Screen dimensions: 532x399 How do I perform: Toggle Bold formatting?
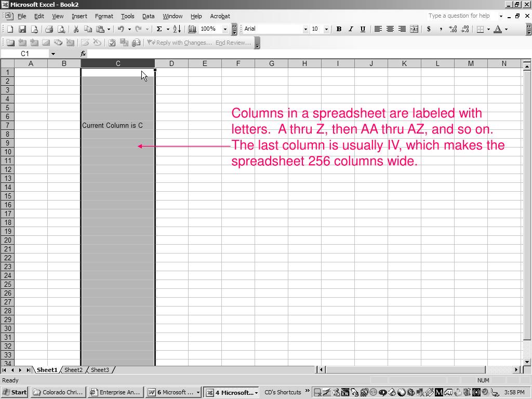click(x=339, y=29)
